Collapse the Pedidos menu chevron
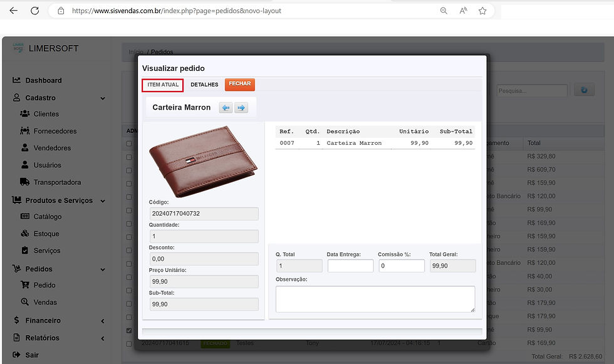614x364 pixels. [x=103, y=269]
